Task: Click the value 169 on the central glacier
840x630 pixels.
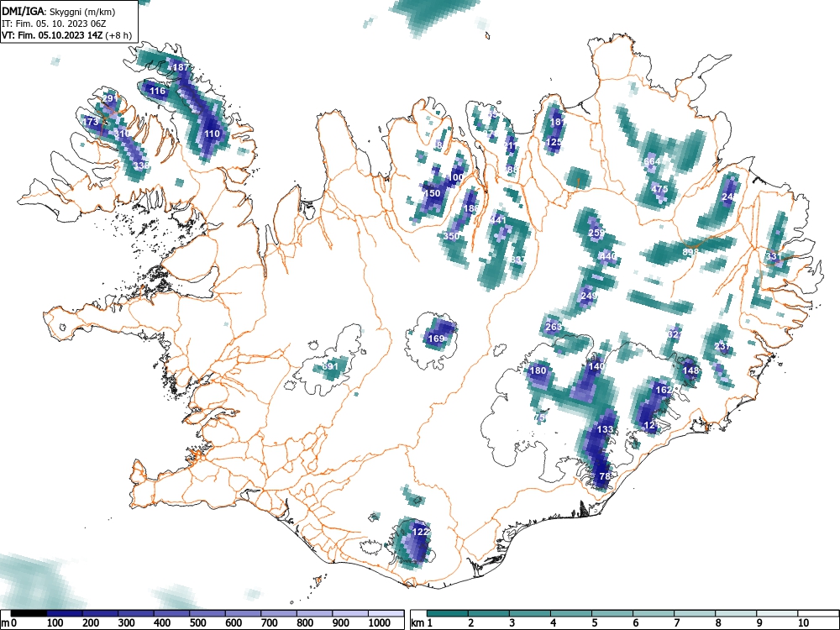Action: tap(436, 339)
